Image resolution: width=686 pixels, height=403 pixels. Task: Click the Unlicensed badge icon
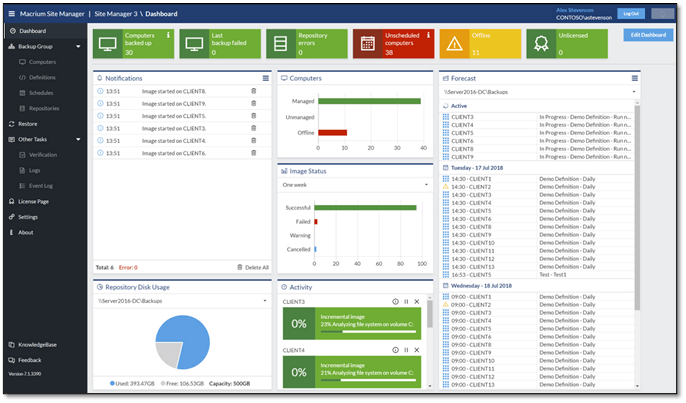[541, 44]
